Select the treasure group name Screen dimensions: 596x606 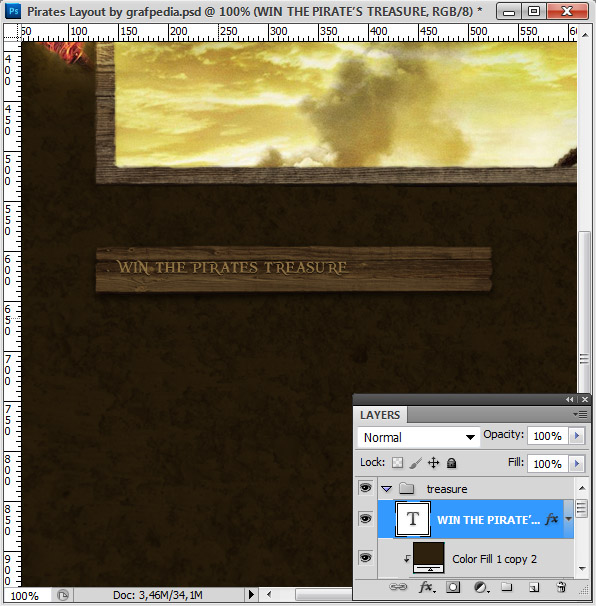pyautogui.click(x=447, y=489)
